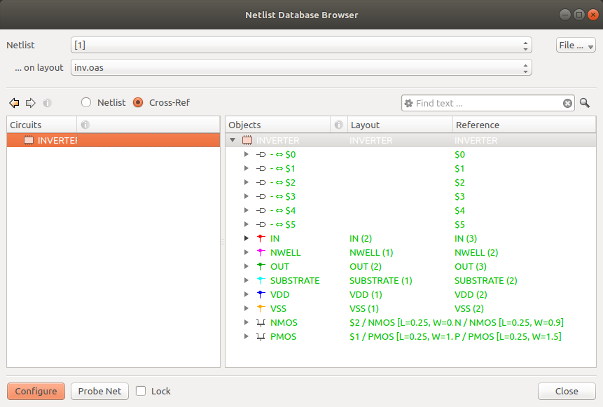Click the NMOS device icon
The width and height of the screenshot is (603, 407).
coord(261,323)
